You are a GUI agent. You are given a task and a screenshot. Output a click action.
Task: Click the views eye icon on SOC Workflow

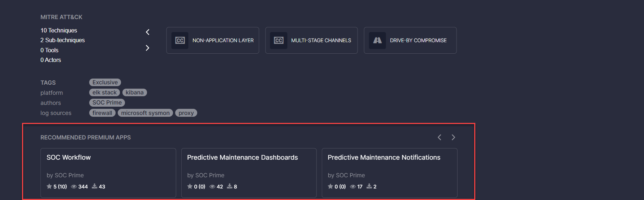coord(74,187)
